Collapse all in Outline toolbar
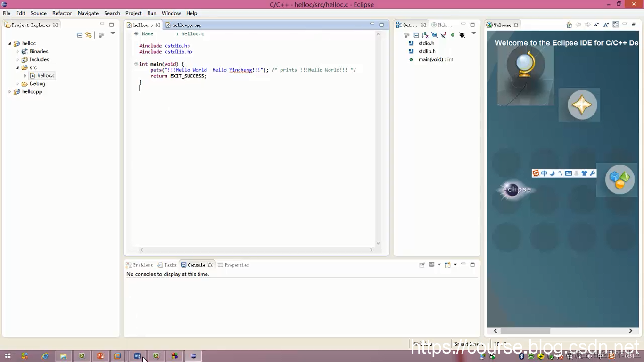644x362 pixels. (416, 35)
